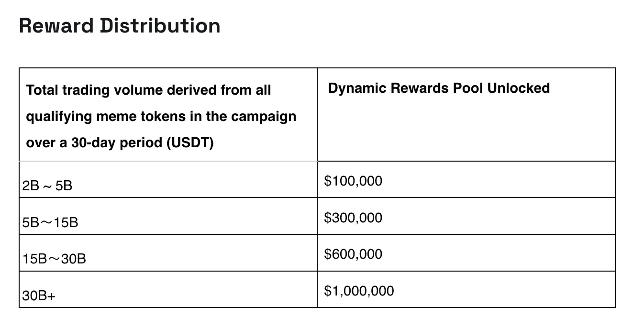Click the Reward Distribution heading

pyautogui.click(x=120, y=25)
